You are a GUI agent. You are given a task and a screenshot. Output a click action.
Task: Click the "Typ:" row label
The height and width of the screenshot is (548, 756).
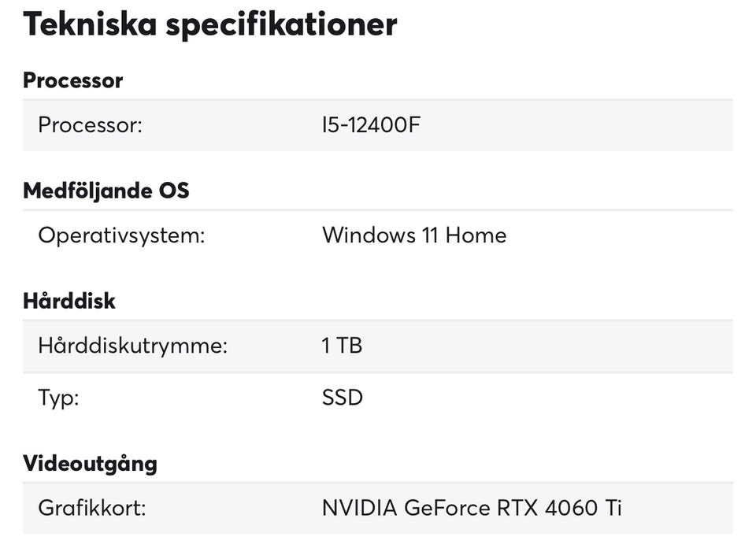pyautogui.click(x=58, y=398)
